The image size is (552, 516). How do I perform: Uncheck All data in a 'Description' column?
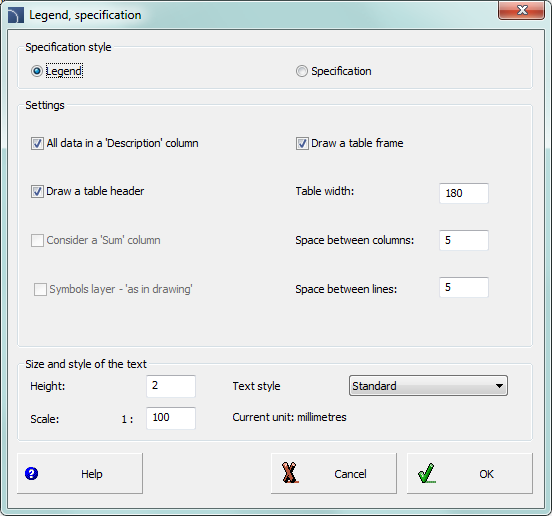[x=37, y=143]
